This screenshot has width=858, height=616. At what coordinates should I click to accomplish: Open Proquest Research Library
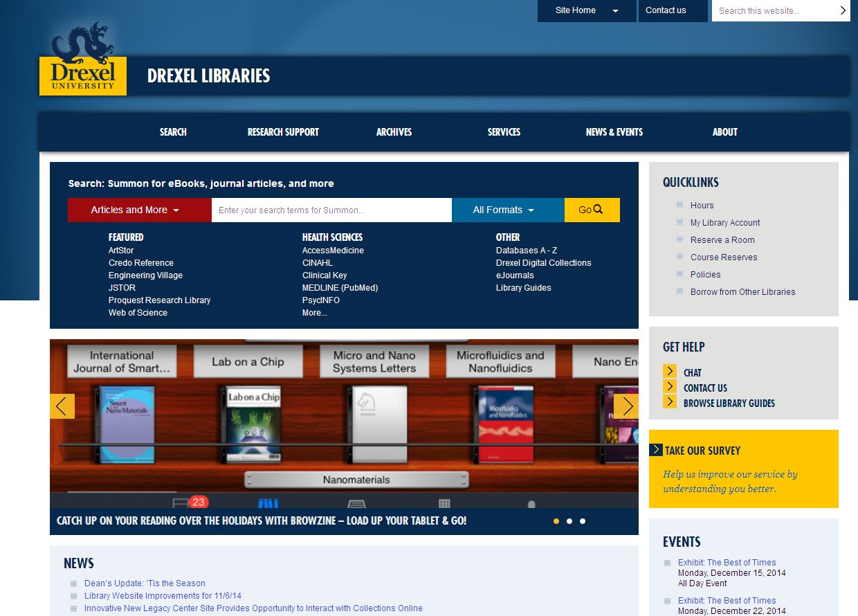(159, 300)
